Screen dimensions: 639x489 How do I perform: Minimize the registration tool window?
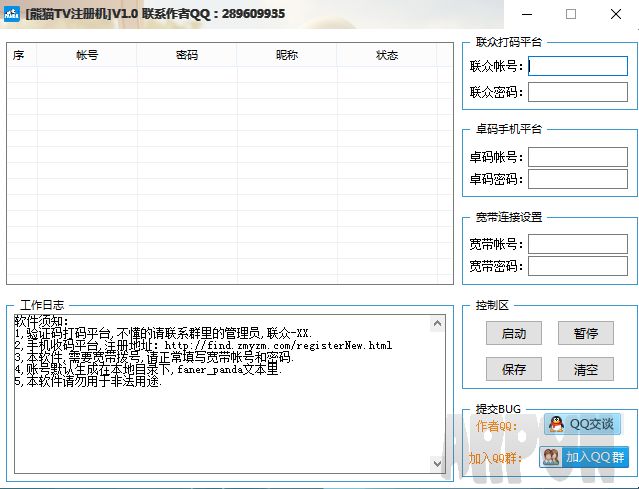pos(527,14)
